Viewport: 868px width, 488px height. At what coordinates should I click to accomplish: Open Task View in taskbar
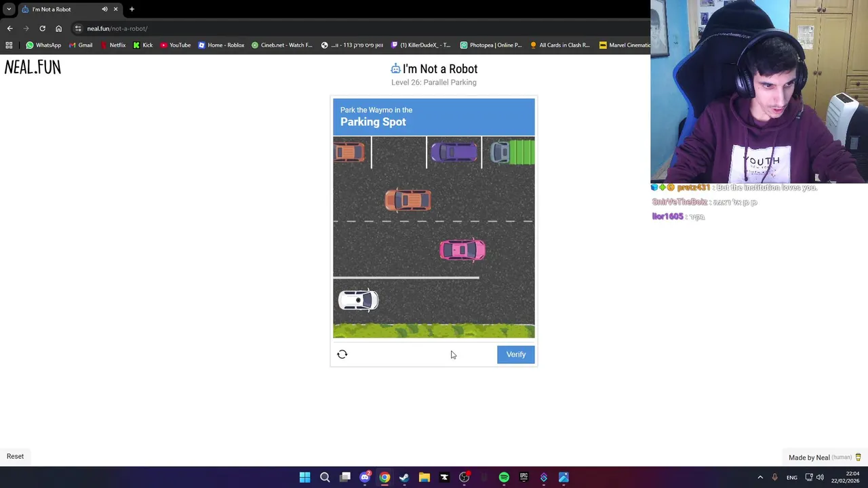(345, 477)
